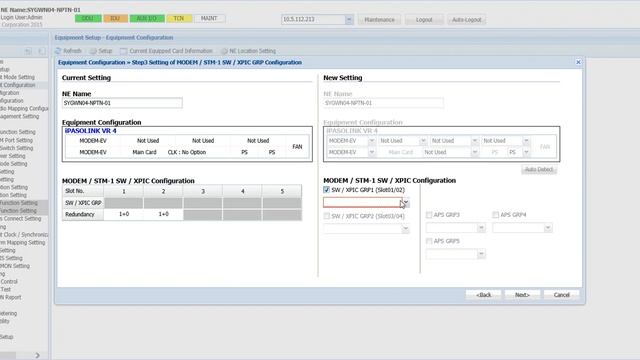Open Current Equipped Card Information
The width and height of the screenshot is (640, 360).
pyautogui.click(x=167, y=51)
